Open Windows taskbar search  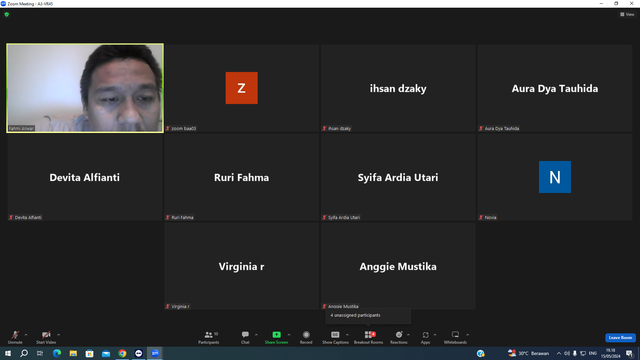[x=24, y=353]
